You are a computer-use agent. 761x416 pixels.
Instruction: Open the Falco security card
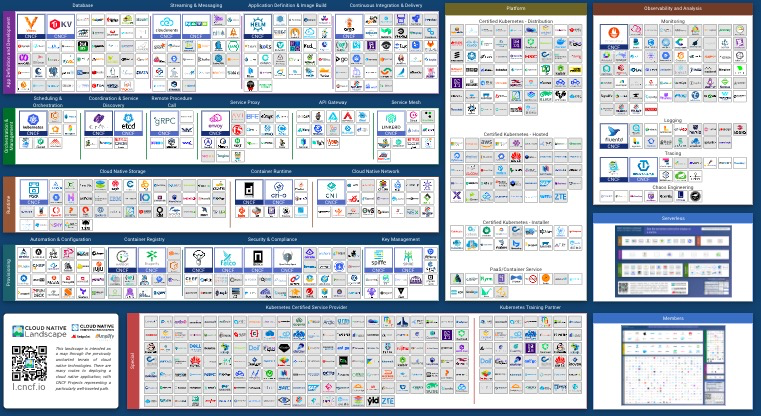228,260
